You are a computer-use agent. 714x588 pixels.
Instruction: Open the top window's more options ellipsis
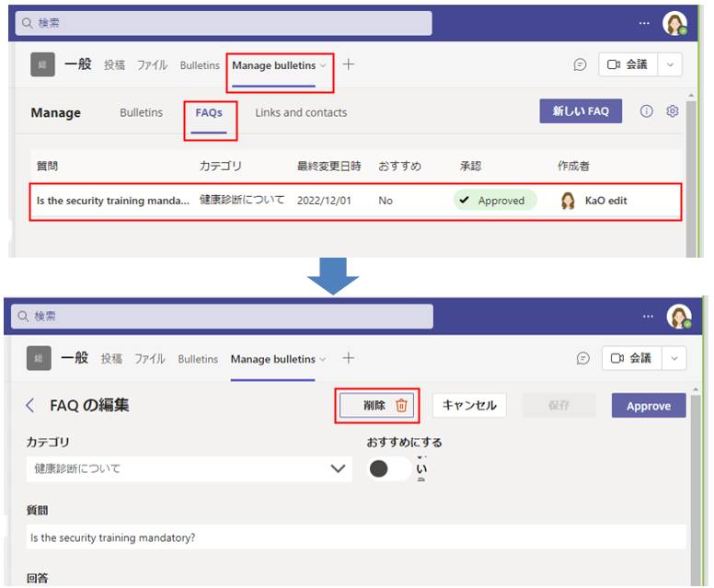tap(644, 23)
